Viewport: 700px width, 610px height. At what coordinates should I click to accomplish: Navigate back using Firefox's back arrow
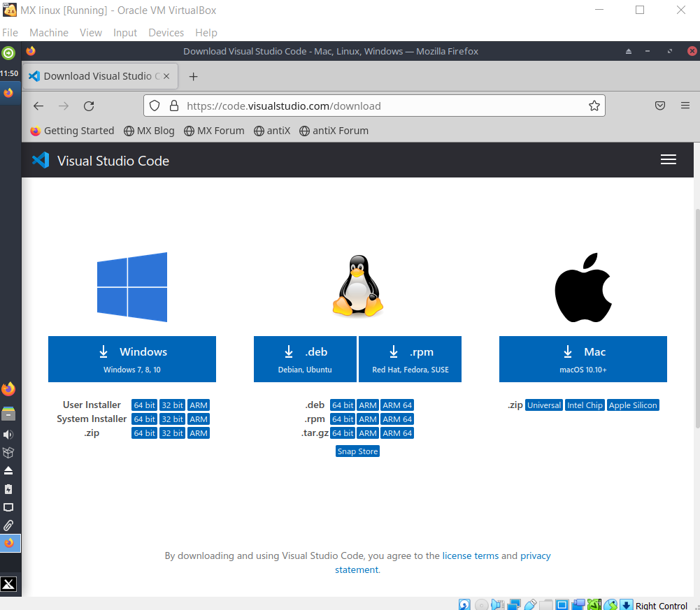[38, 106]
